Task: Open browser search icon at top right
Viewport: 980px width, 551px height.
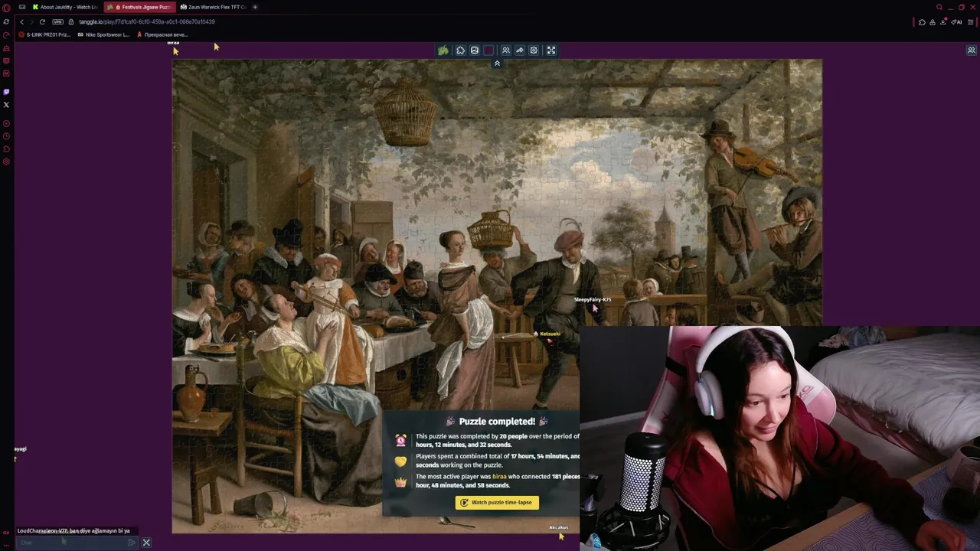Action: [939, 7]
